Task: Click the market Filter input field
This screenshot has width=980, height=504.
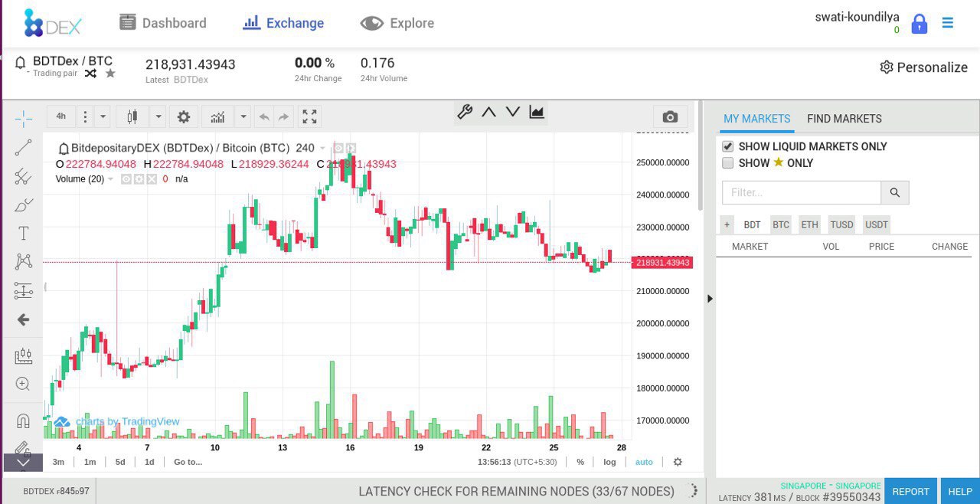Action: click(802, 192)
